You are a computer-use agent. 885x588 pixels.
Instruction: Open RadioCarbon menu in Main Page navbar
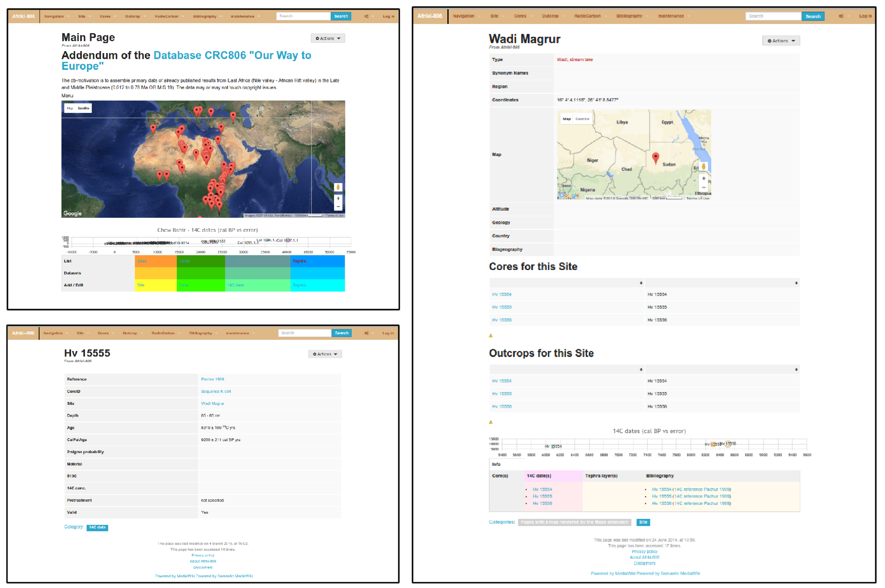click(x=167, y=17)
